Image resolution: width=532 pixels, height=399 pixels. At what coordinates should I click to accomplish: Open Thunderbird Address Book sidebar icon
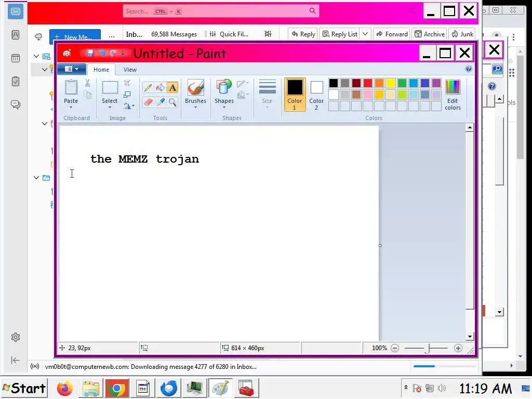pyautogui.click(x=16, y=35)
